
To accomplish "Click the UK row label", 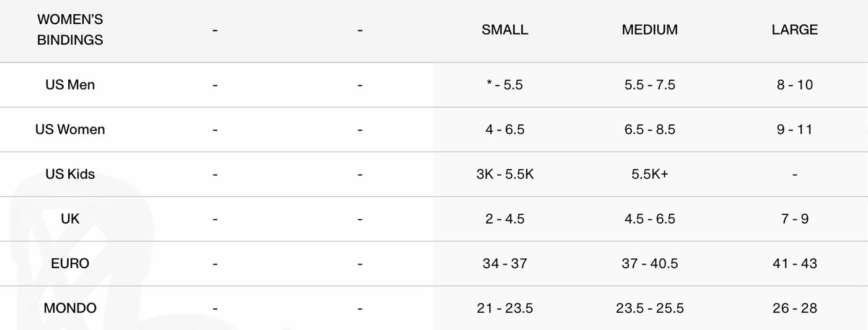I will point(70,219).
